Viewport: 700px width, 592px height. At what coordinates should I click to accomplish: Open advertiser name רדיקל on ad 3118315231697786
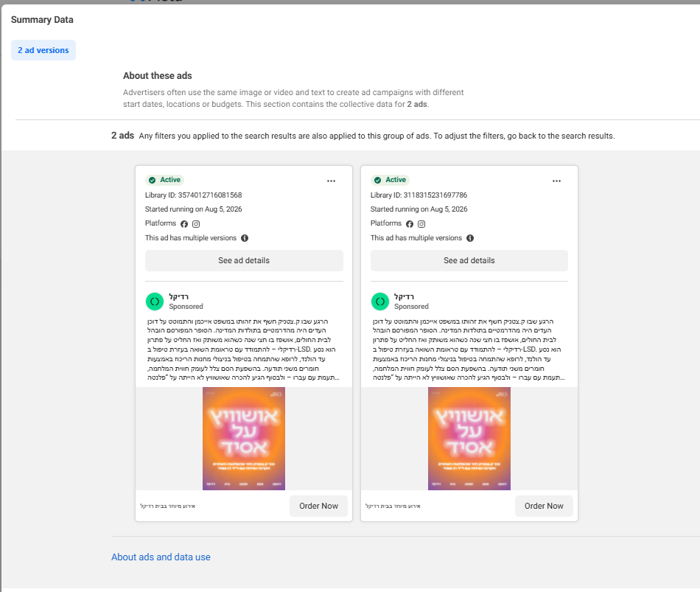pyautogui.click(x=404, y=296)
